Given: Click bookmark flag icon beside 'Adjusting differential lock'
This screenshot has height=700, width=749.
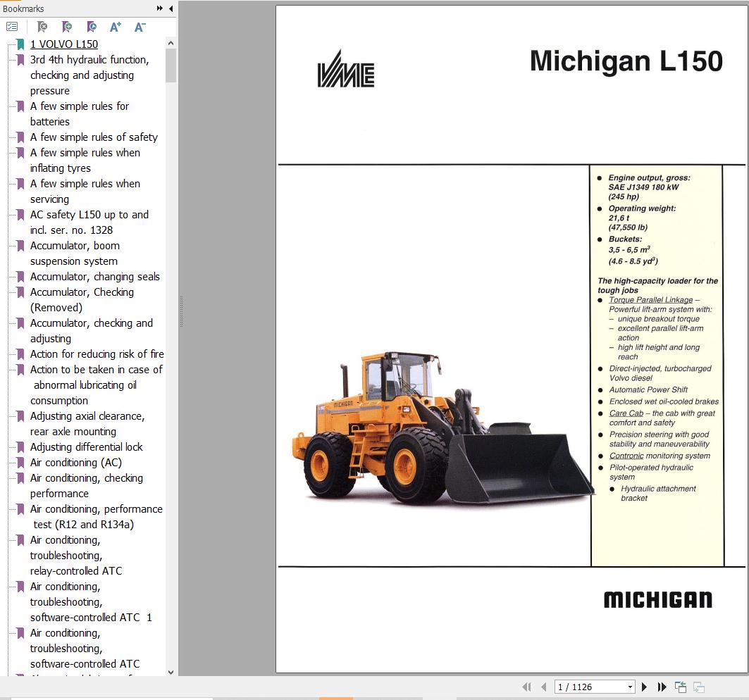Looking at the screenshot, I should (20, 447).
